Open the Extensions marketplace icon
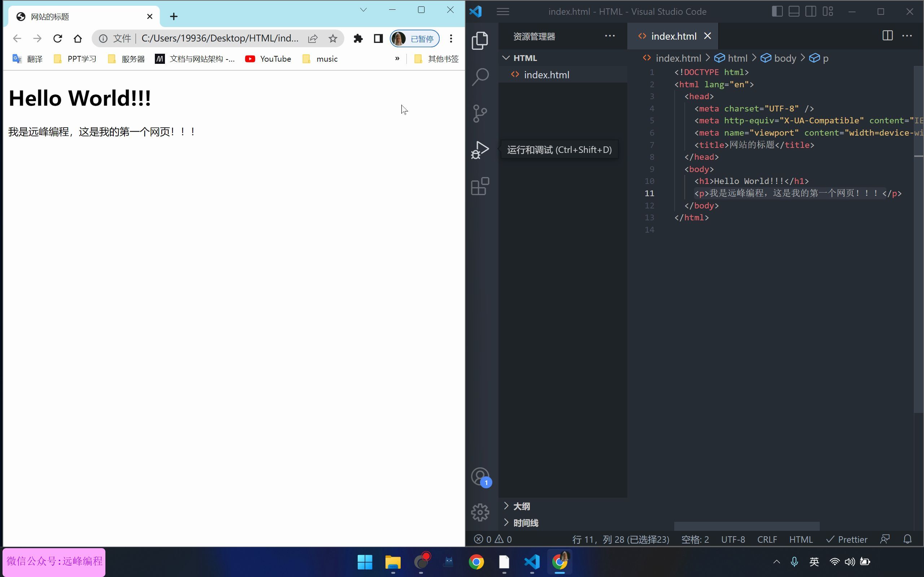Screen dimensions: 924x577 (480, 186)
